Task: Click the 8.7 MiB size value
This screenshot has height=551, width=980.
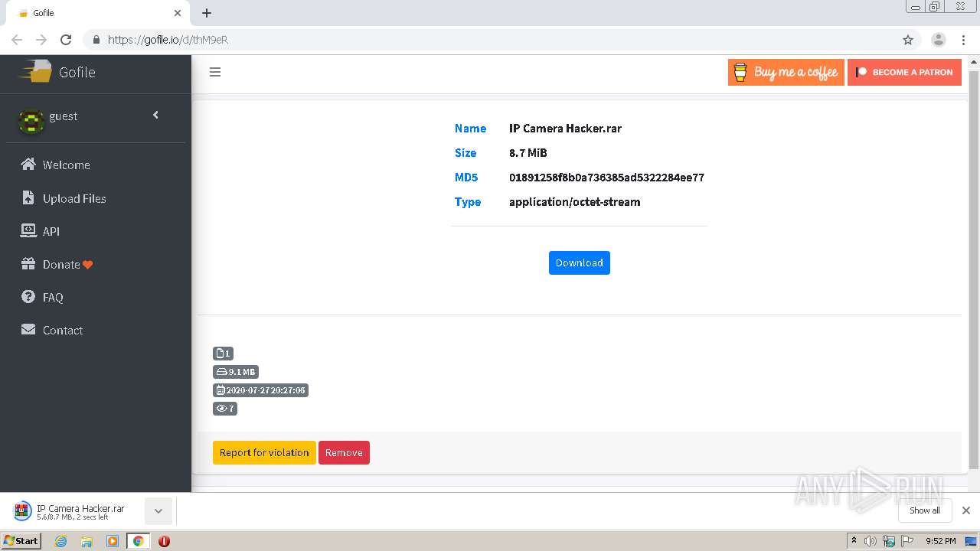Action: [528, 153]
